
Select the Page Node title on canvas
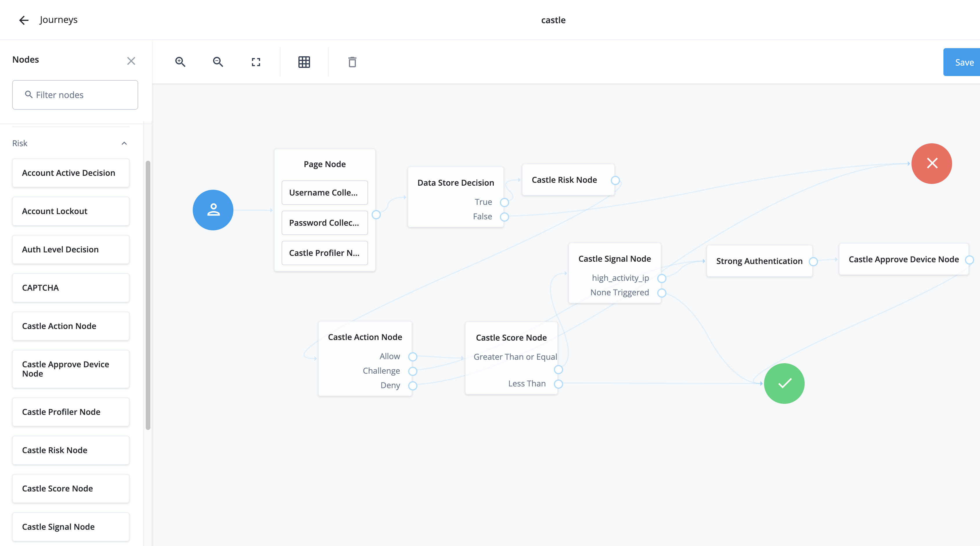325,164
